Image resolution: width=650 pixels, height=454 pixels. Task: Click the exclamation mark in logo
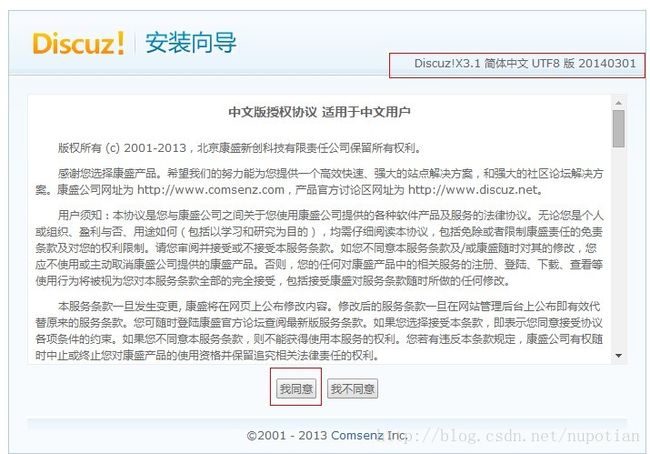121,42
